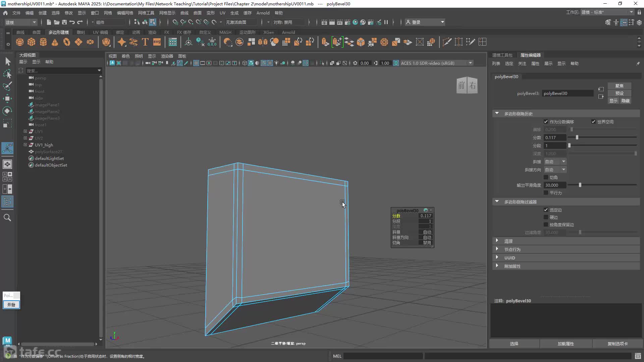This screenshot has height=362, width=644.
Task: Click the 隐藏 button in attribute editor
Action: coord(625,101)
